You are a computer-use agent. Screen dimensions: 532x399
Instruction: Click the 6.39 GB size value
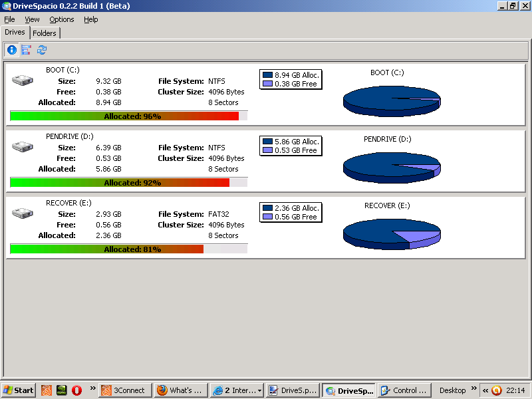tap(108, 148)
